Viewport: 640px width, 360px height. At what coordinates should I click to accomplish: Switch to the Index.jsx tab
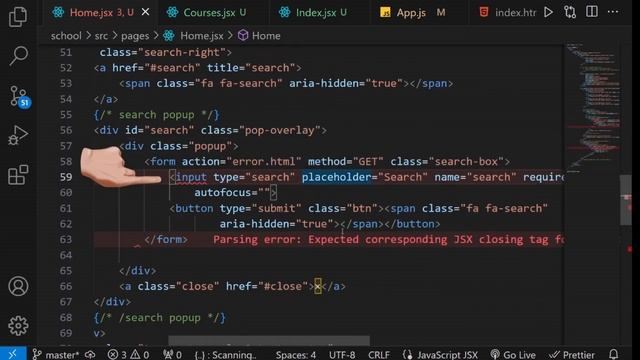[321, 13]
